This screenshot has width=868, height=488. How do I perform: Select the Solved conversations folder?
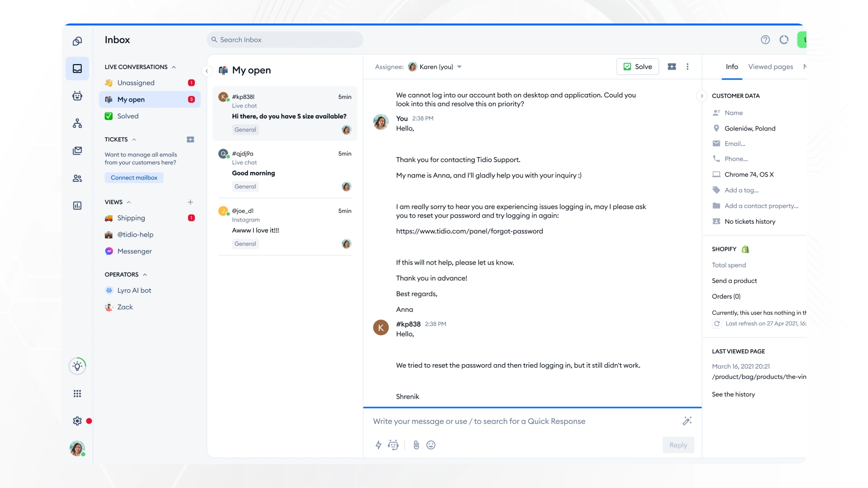pos(128,116)
